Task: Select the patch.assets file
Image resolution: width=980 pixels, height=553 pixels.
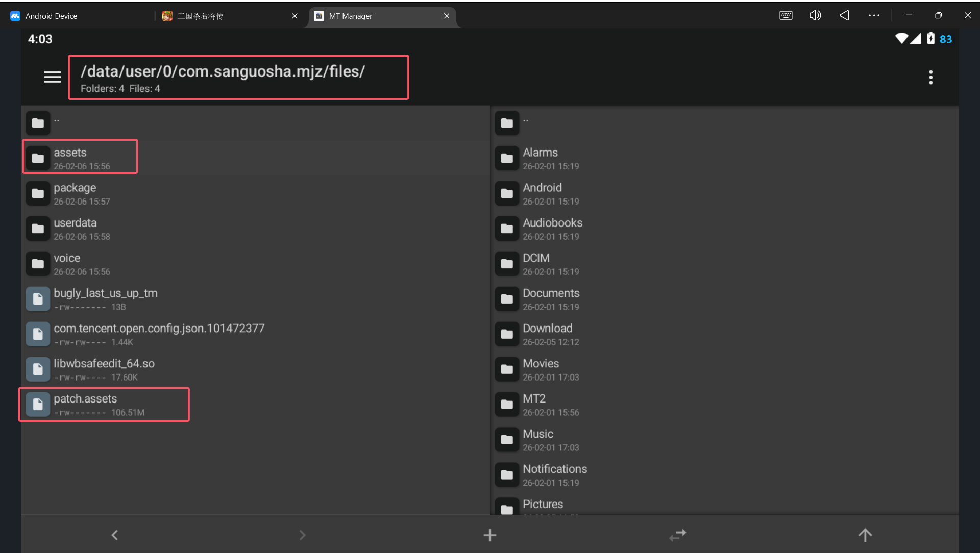Action: [x=85, y=404]
